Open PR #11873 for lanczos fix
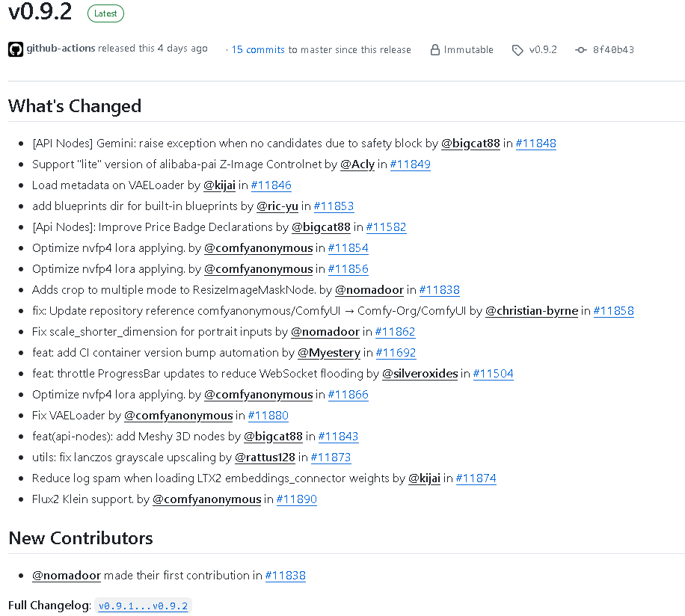The width and height of the screenshot is (685, 616). point(331,457)
